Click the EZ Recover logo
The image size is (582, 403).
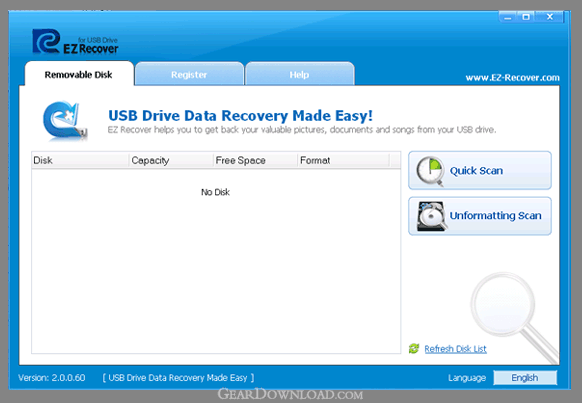75,42
